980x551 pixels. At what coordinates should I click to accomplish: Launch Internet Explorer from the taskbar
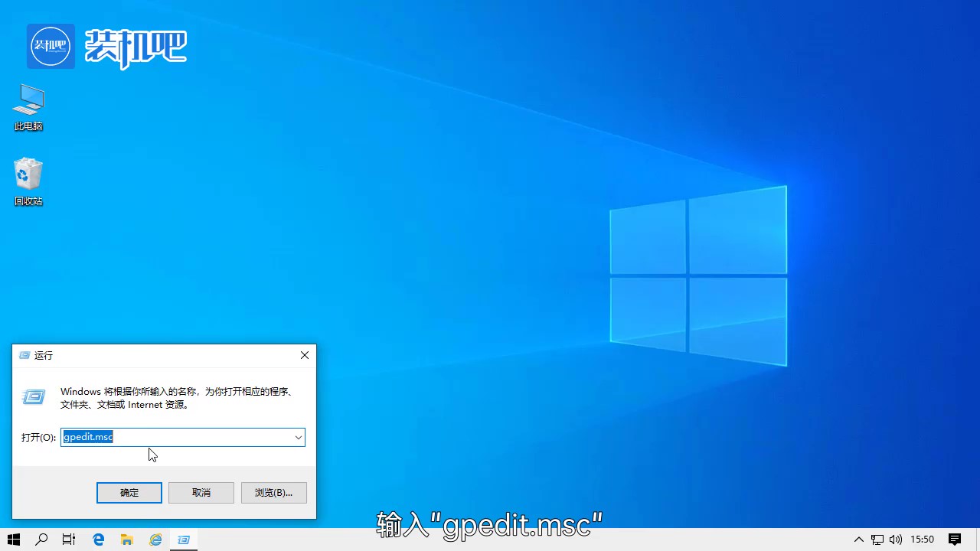[x=155, y=540]
